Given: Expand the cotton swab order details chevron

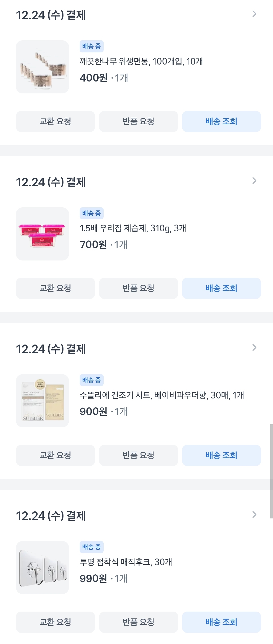Looking at the screenshot, I should pyautogui.click(x=254, y=14).
